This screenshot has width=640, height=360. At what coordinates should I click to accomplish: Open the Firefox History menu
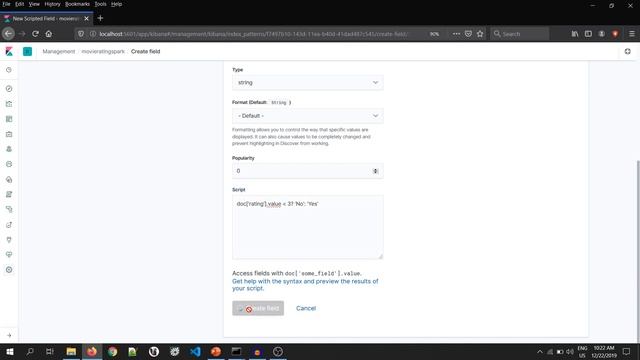coord(52,4)
